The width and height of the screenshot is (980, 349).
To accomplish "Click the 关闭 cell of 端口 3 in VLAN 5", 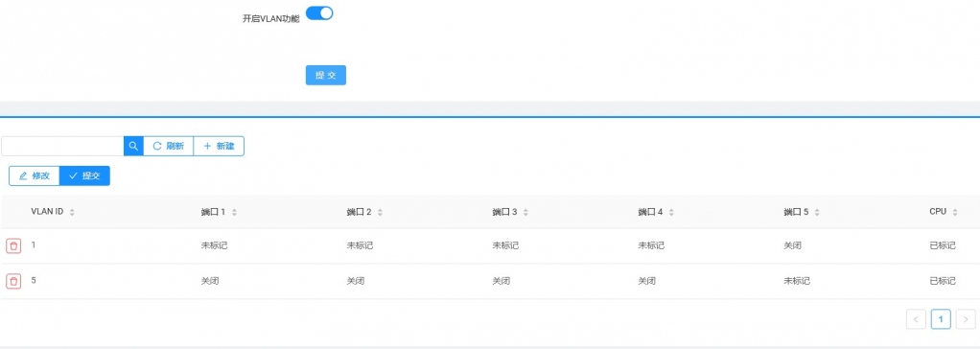I will coord(501,281).
